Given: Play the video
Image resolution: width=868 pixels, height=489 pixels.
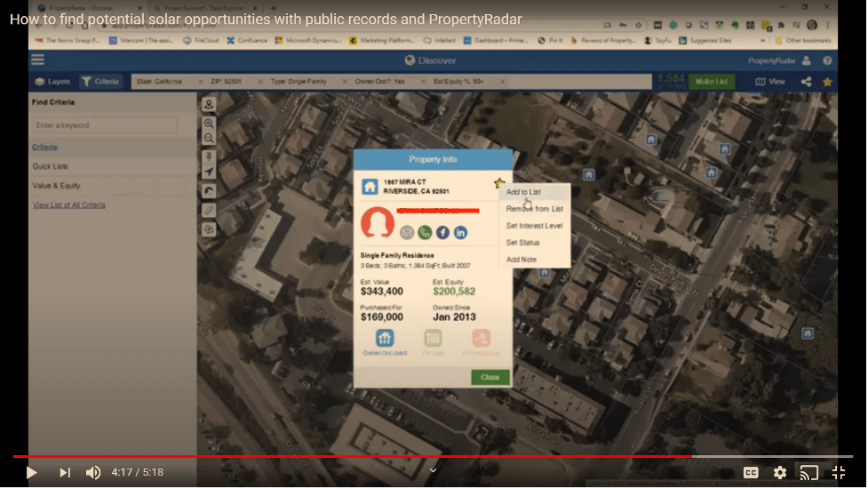Looking at the screenshot, I should pos(32,472).
